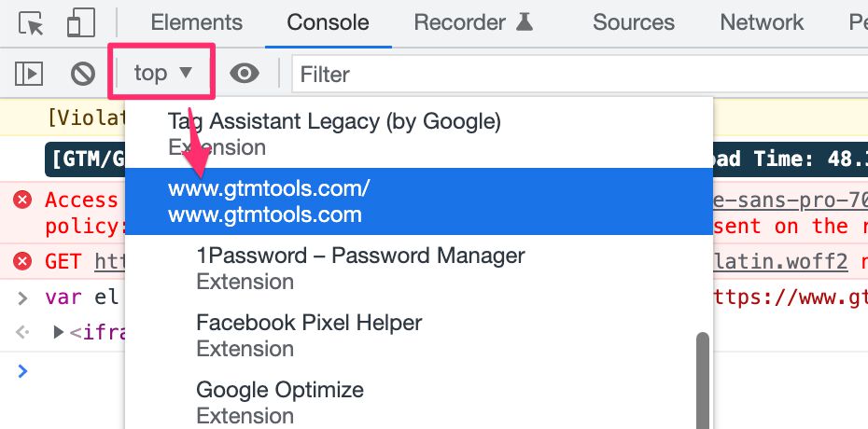Open the top JavaScript context dropdown
Screen dimensions: 868x429
[x=162, y=73]
